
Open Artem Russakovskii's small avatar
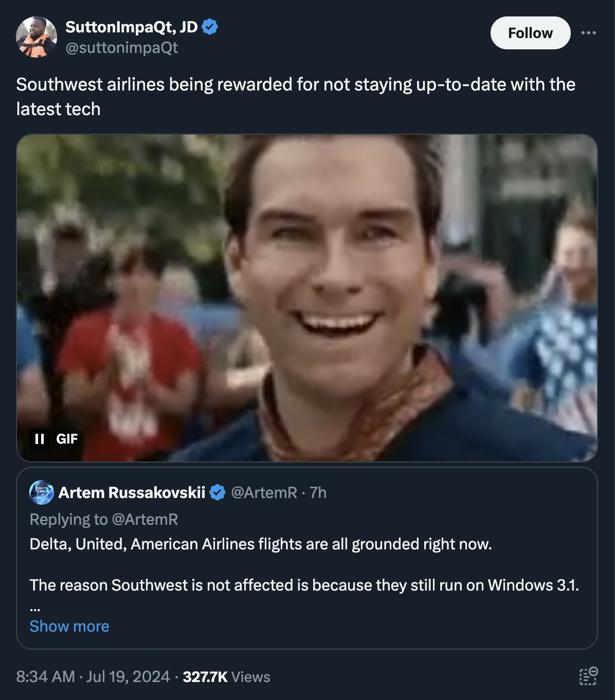click(x=42, y=492)
